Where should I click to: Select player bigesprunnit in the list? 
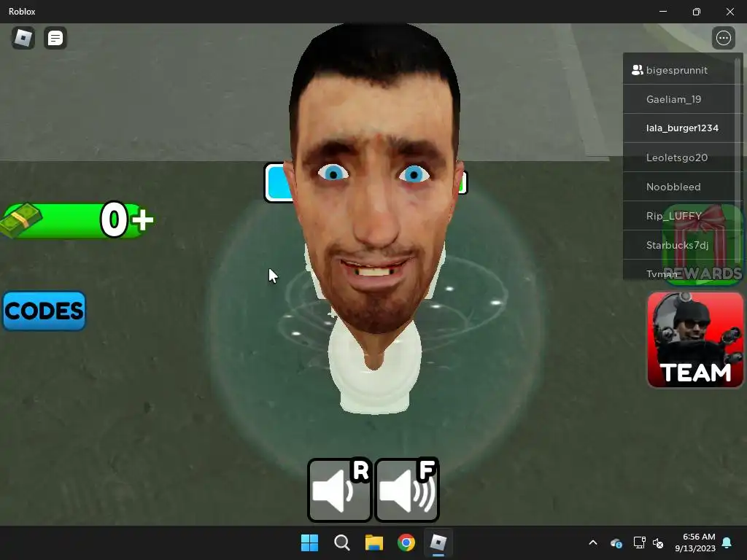pos(679,70)
